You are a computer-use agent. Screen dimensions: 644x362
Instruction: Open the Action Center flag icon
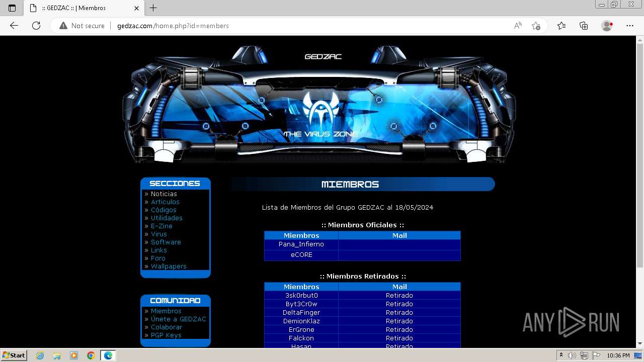point(595,355)
